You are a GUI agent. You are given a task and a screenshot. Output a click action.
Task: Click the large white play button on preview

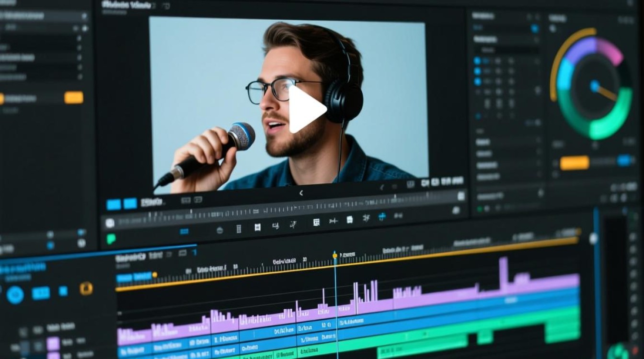306,109
